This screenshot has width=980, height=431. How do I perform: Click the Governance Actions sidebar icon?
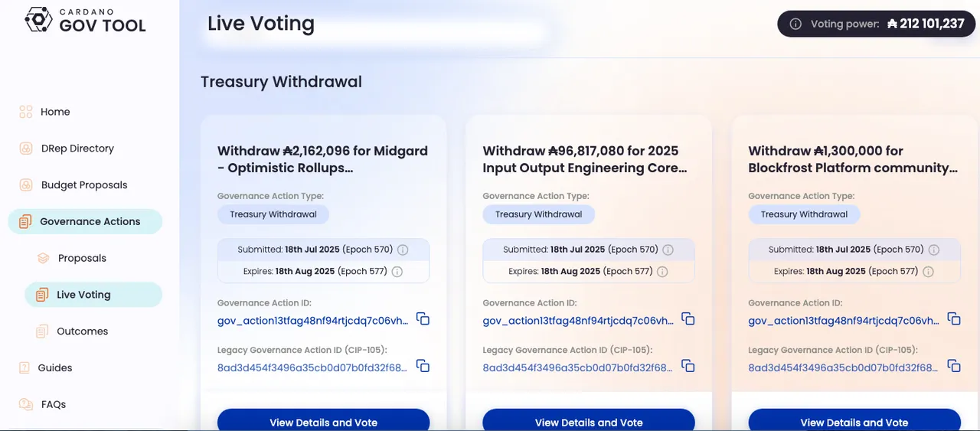click(25, 222)
